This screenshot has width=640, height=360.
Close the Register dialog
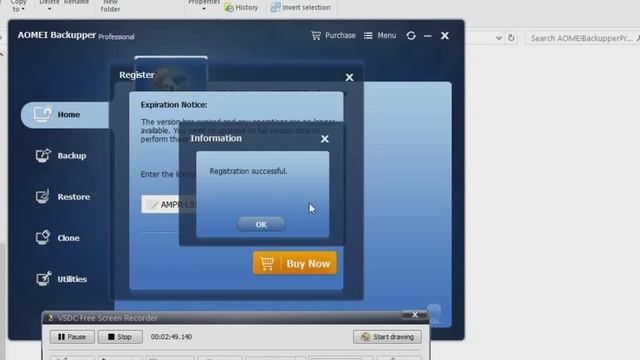click(x=349, y=77)
